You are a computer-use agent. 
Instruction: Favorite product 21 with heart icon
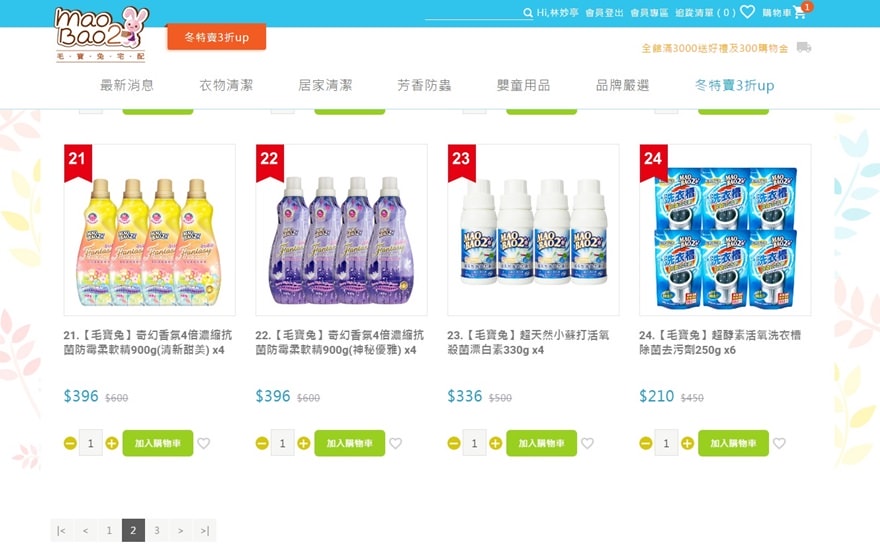click(x=204, y=443)
